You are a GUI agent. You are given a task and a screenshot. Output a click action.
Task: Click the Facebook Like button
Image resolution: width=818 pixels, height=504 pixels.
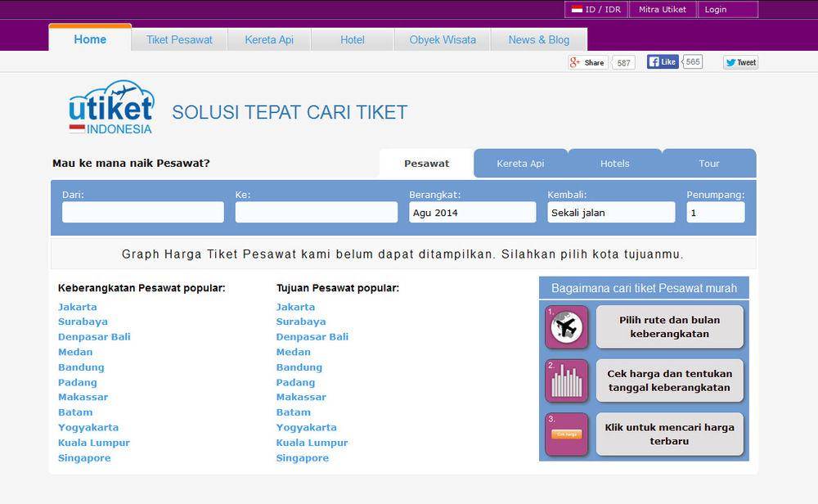663,61
